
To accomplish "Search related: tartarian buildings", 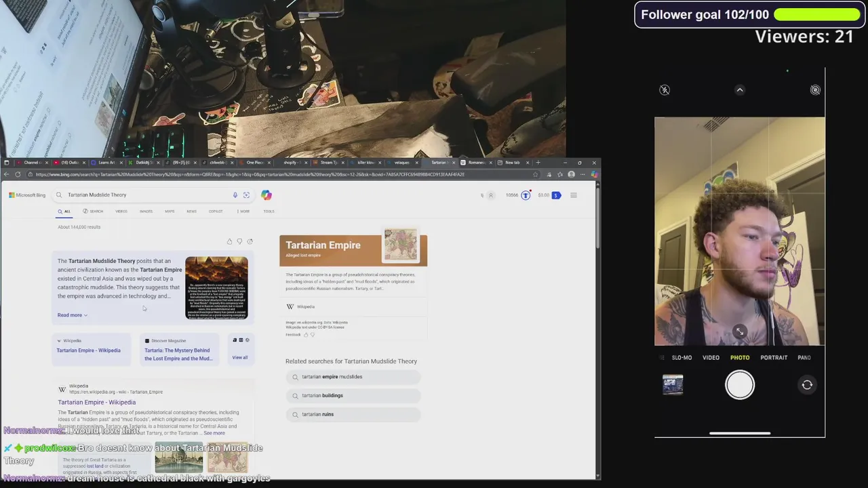I will point(353,396).
